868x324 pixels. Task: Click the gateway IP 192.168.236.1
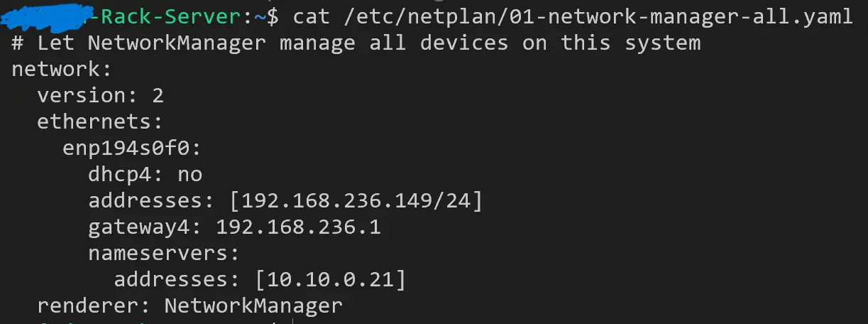298,227
